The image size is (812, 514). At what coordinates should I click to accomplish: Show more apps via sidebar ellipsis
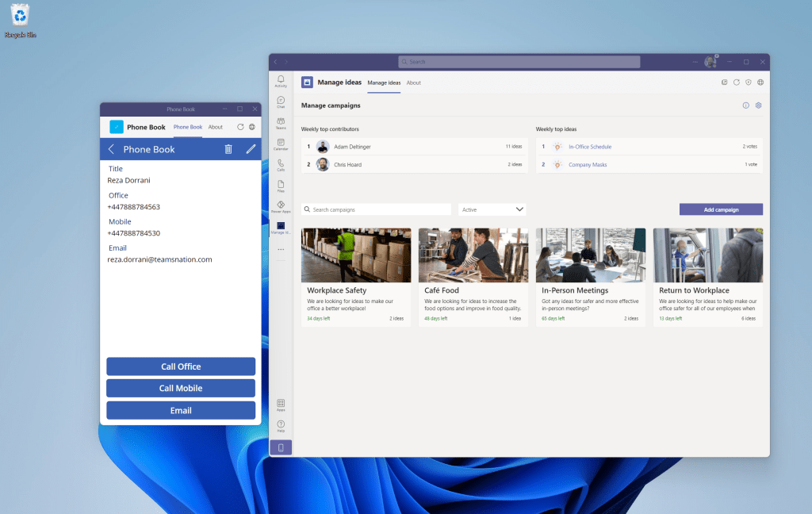point(281,249)
